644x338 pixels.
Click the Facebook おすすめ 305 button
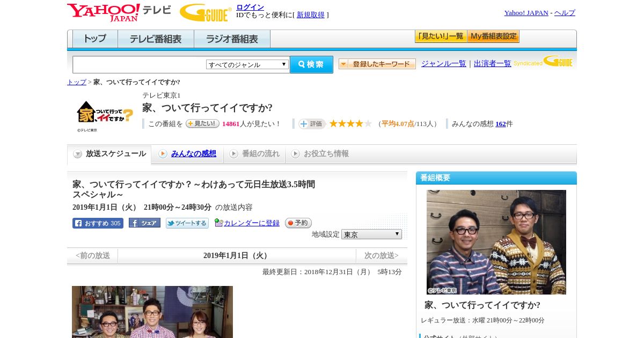(x=98, y=223)
